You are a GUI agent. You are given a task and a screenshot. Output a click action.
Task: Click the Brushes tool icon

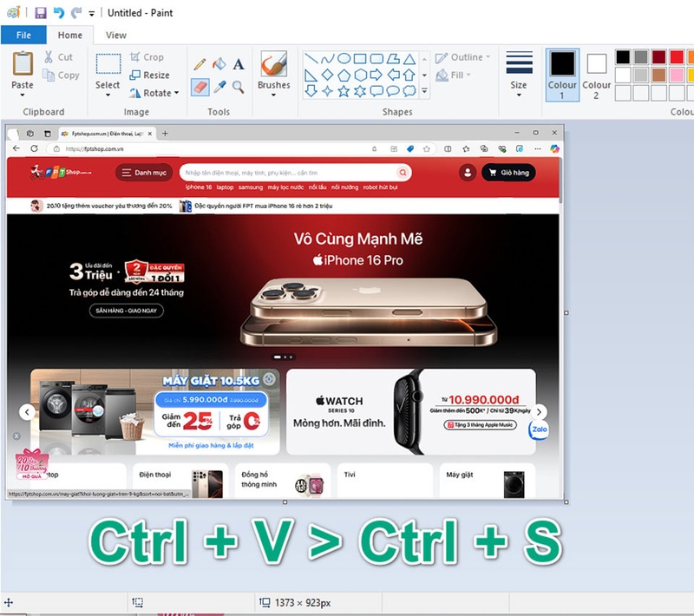point(273,64)
